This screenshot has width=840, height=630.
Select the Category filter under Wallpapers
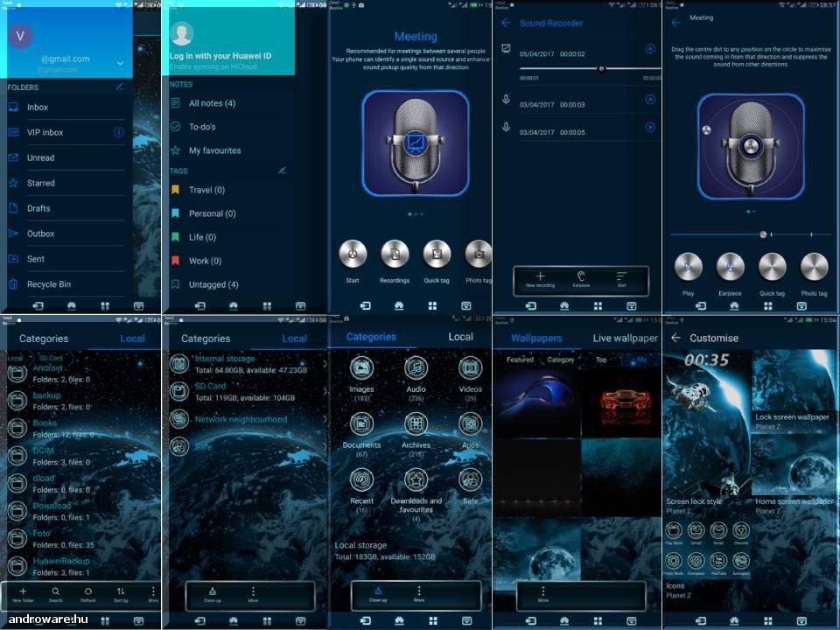click(x=560, y=360)
